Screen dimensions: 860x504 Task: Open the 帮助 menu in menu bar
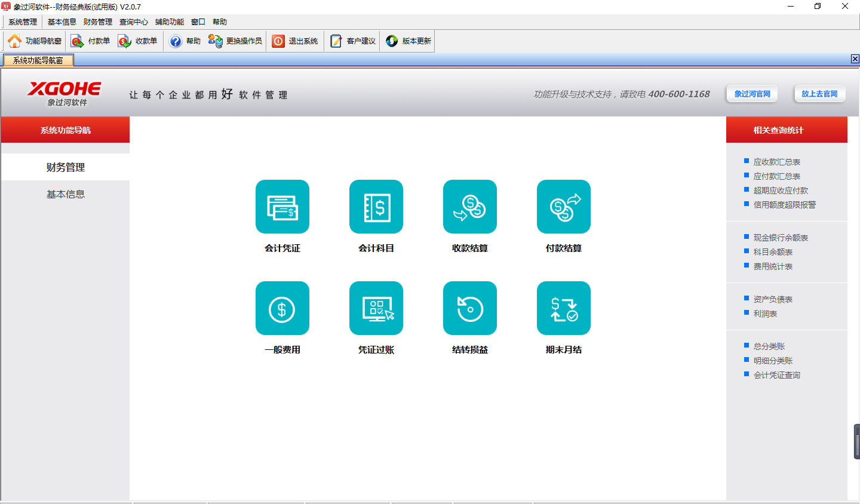click(220, 22)
